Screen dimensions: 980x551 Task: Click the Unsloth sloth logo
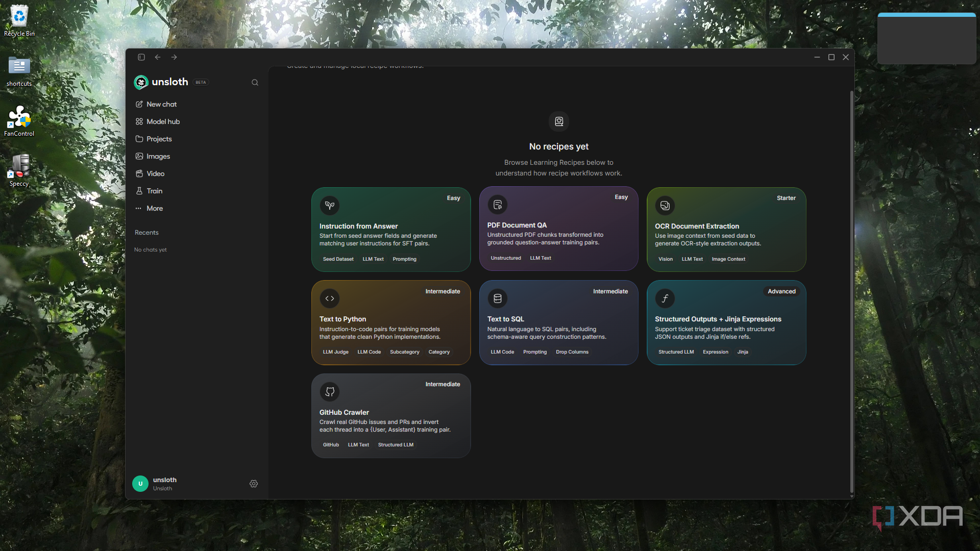pos(141,82)
